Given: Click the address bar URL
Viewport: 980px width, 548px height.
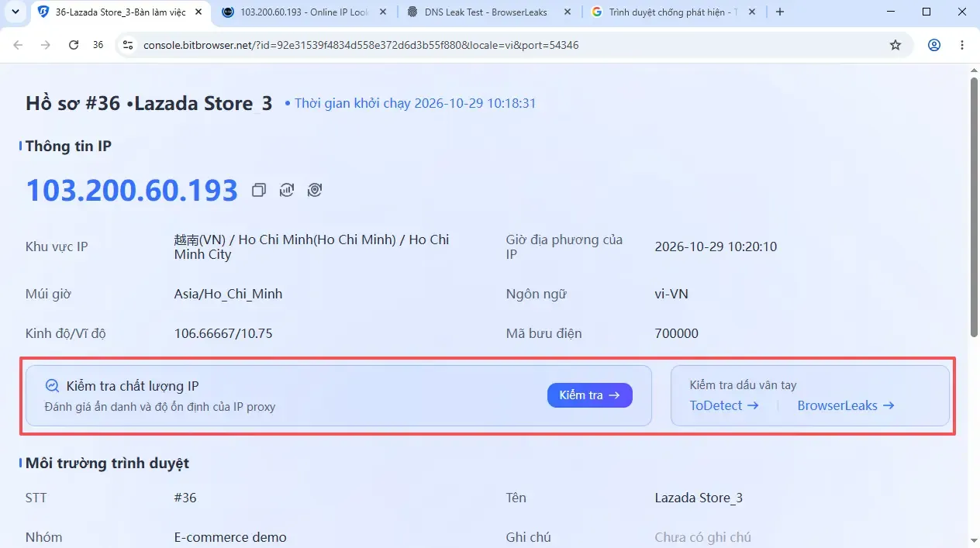Looking at the screenshot, I should click(361, 45).
